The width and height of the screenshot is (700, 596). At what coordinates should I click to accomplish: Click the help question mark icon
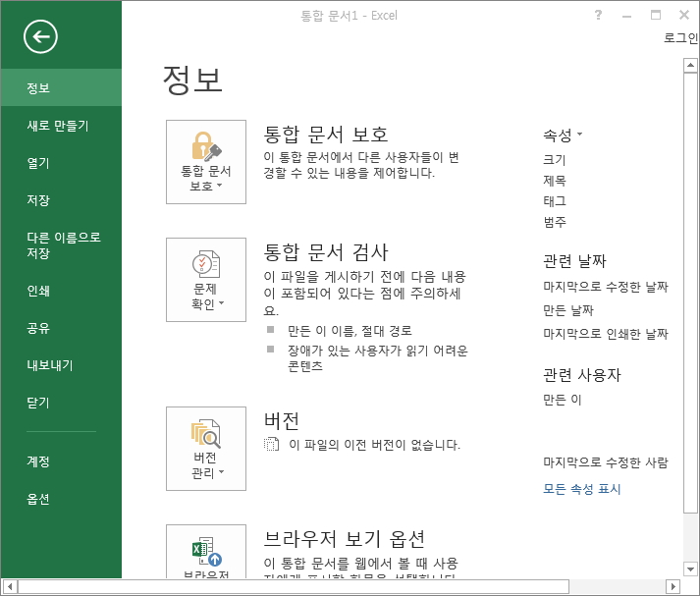(x=598, y=15)
